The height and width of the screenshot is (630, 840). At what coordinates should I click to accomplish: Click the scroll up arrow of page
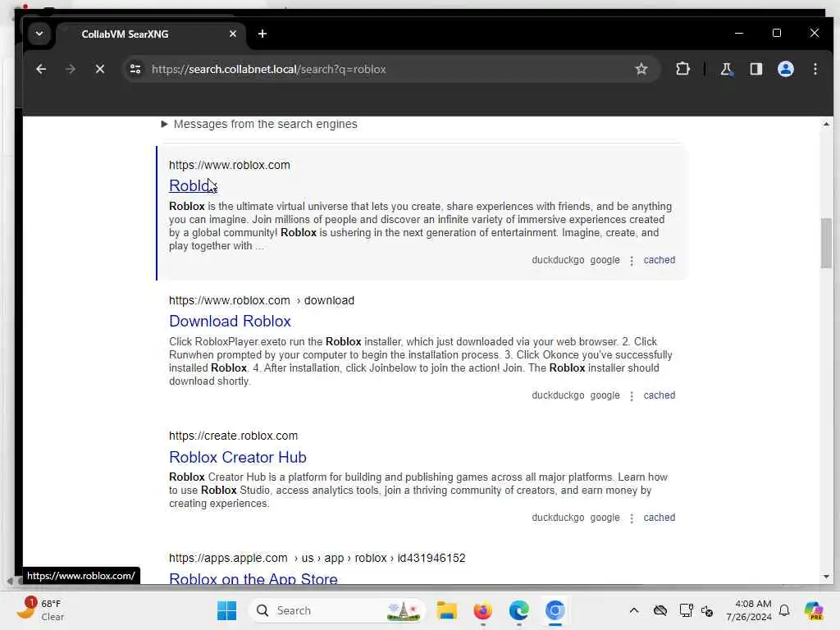[826, 124]
